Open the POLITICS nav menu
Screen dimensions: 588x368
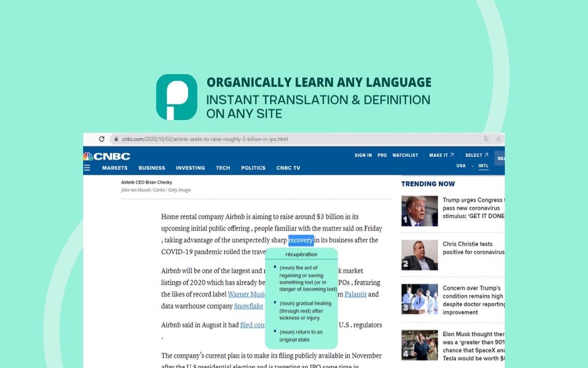point(253,168)
